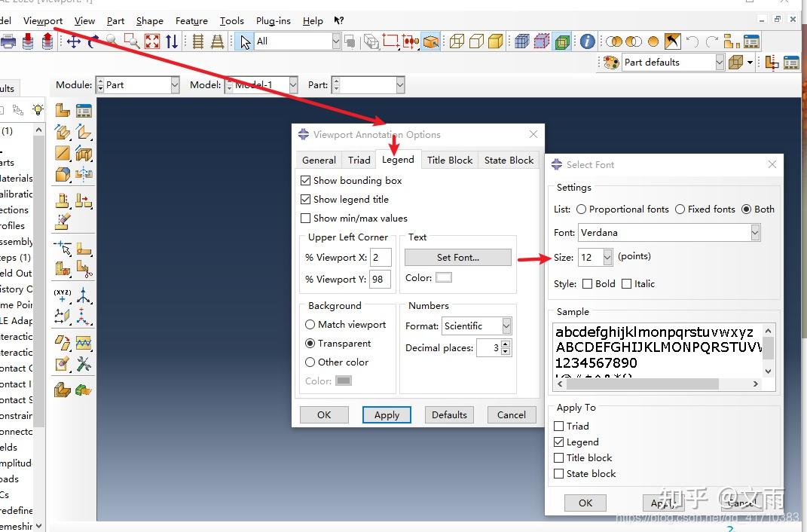Image resolution: width=807 pixels, height=532 pixels.
Task: Click Defaults in Viewport Annotation Options
Action: [x=449, y=414]
